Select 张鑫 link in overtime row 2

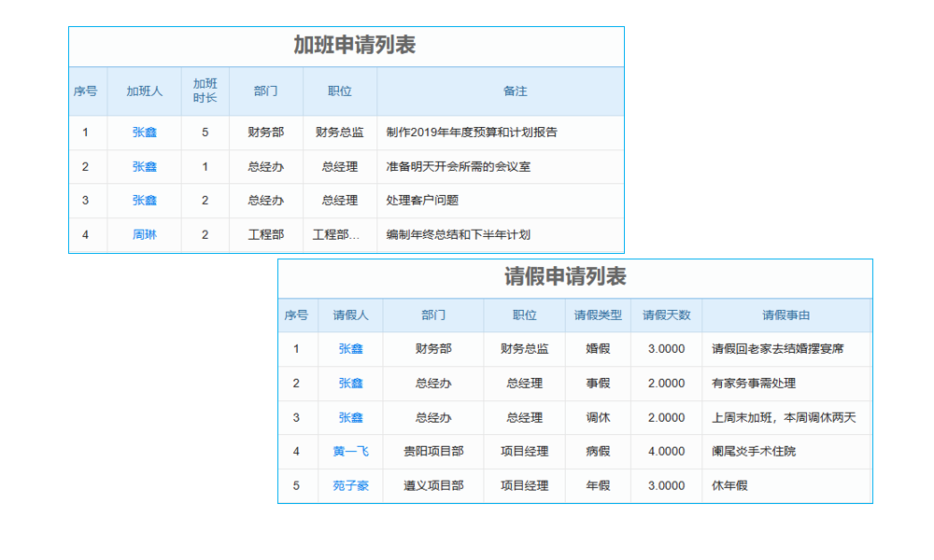click(144, 166)
